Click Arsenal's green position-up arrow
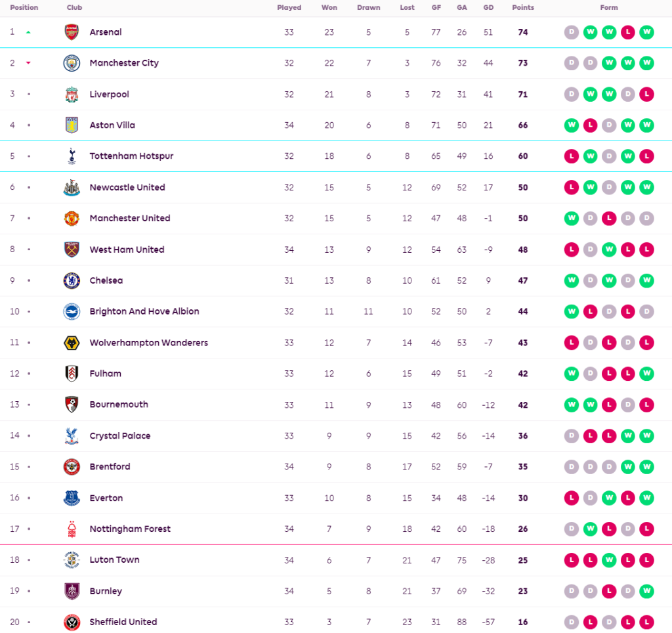 [x=28, y=32]
